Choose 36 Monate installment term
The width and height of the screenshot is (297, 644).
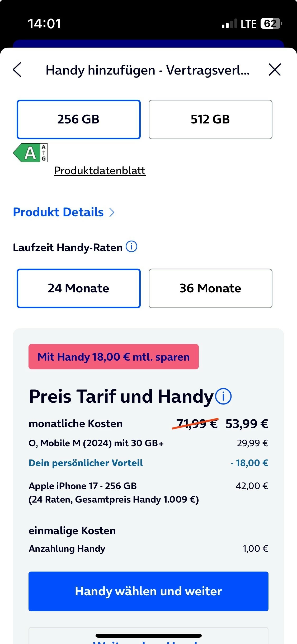pyautogui.click(x=210, y=288)
